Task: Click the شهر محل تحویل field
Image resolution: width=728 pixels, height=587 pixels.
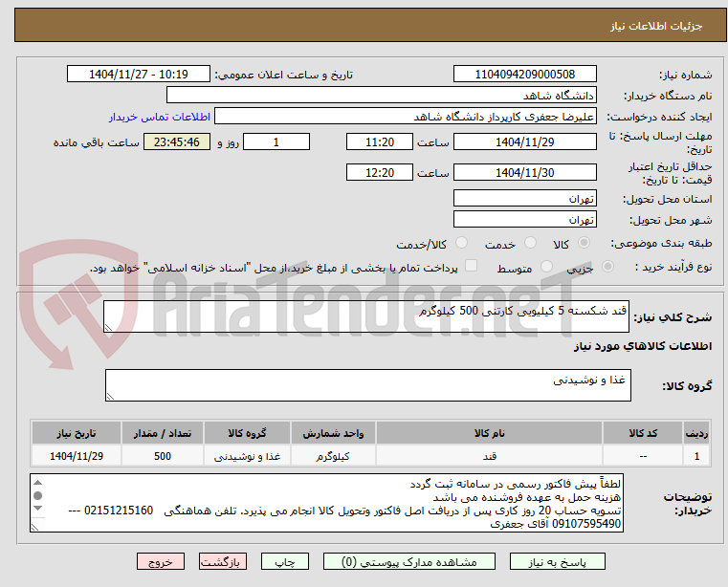Action: click(524, 219)
